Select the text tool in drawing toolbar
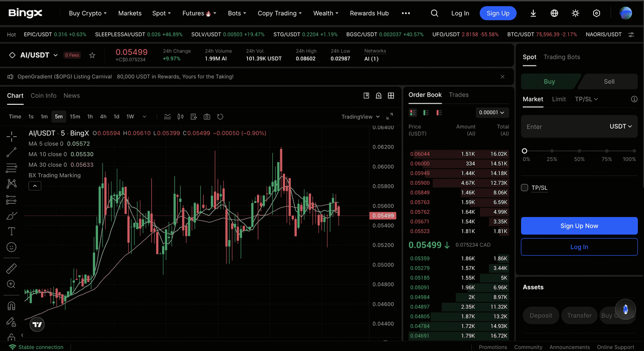The width and height of the screenshot is (644, 351). tap(11, 231)
